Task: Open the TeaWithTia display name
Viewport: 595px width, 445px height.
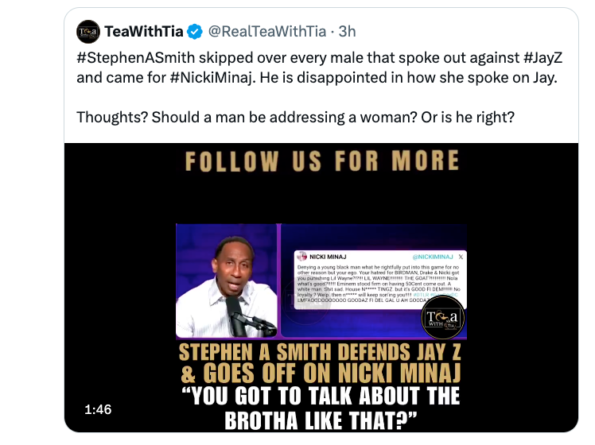Action: [x=144, y=31]
